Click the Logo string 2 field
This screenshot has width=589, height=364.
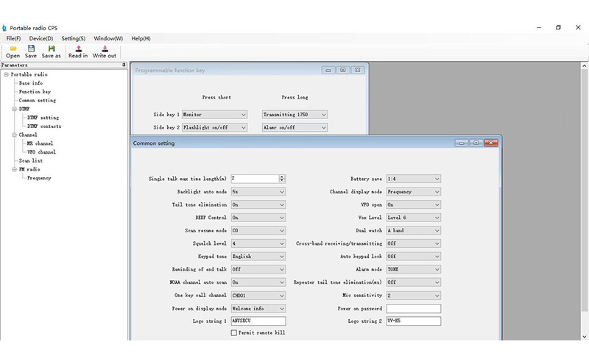pos(414,321)
